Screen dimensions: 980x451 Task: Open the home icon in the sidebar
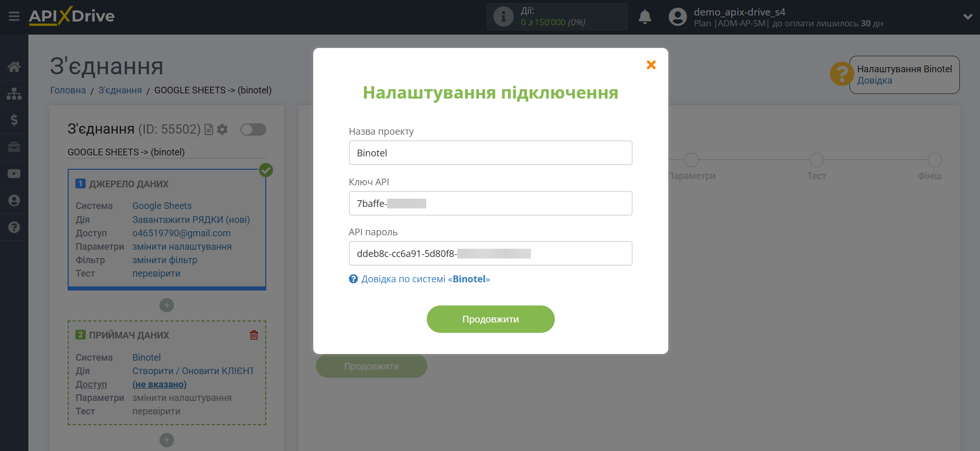pyautogui.click(x=14, y=67)
